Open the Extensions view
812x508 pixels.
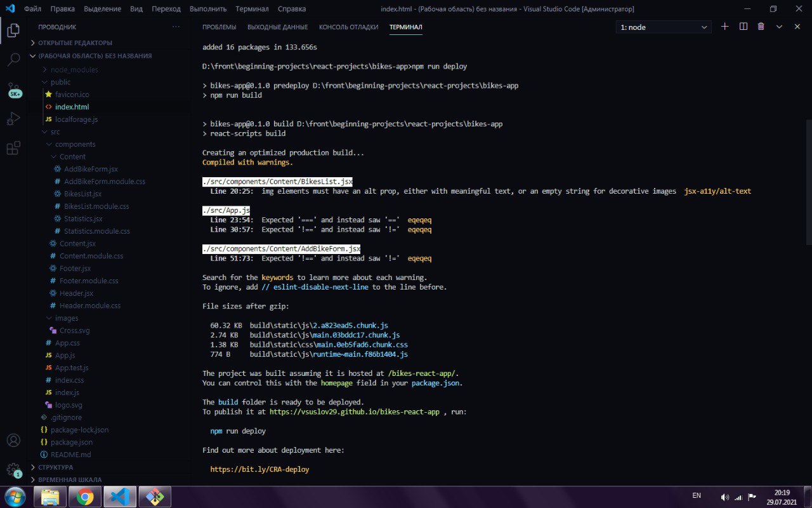point(13,149)
